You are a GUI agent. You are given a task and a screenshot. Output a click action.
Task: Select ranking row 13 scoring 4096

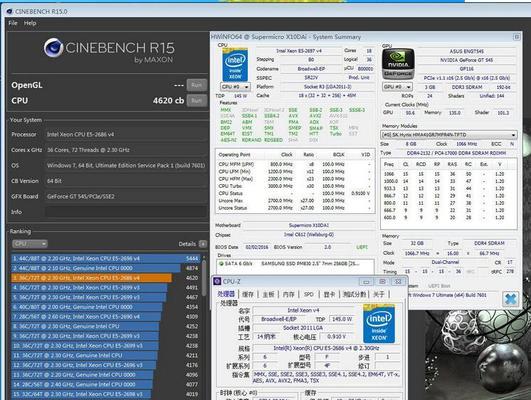point(106,375)
